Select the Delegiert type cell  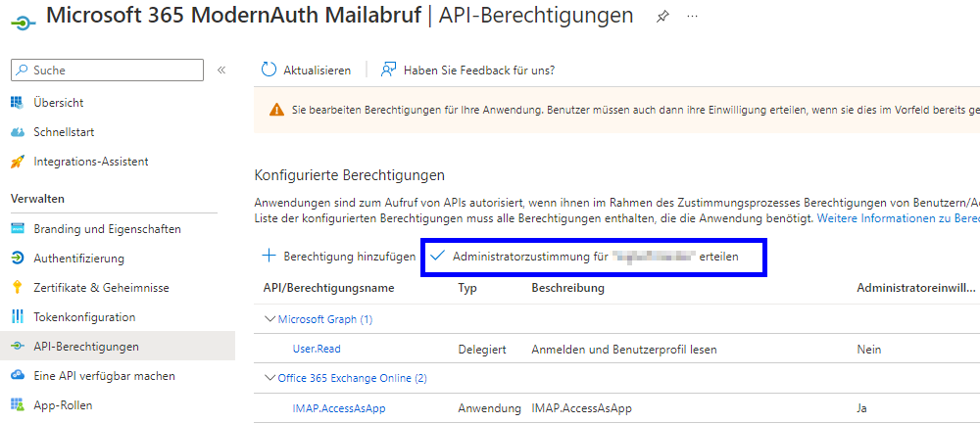pos(482,349)
